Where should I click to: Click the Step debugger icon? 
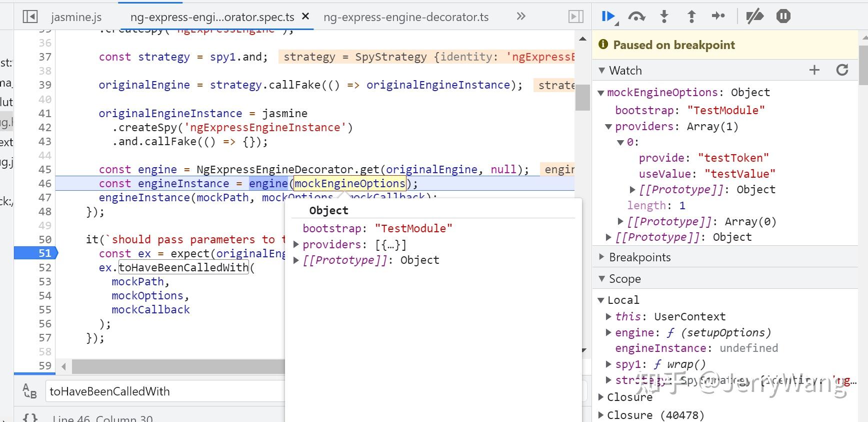coord(718,17)
